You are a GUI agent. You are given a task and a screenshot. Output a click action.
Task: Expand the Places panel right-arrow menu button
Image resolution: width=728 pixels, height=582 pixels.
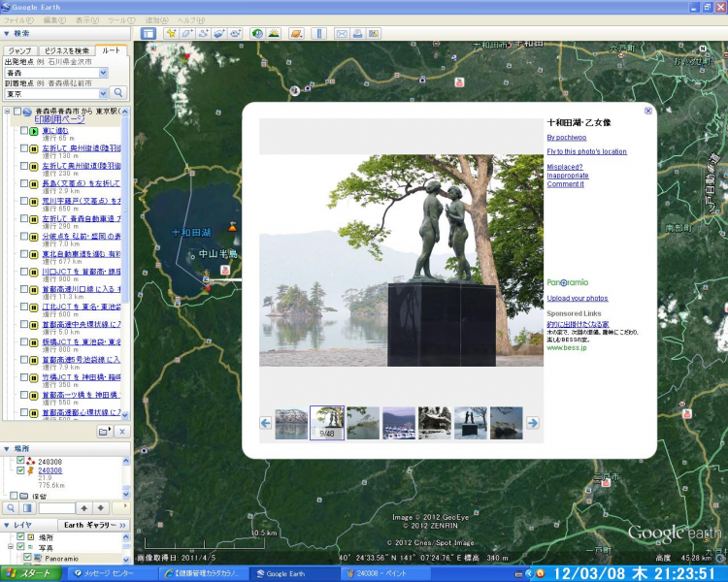point(121,508)
